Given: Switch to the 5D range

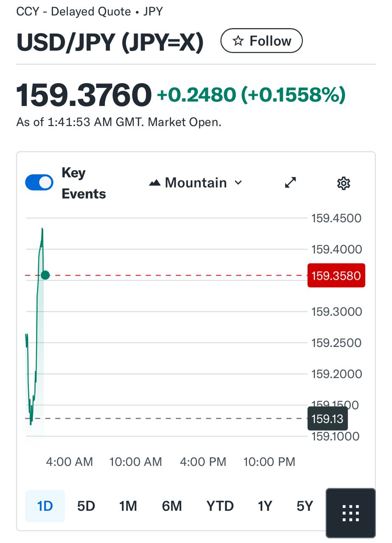Looking at the screenshot, I should pos(86,506).
